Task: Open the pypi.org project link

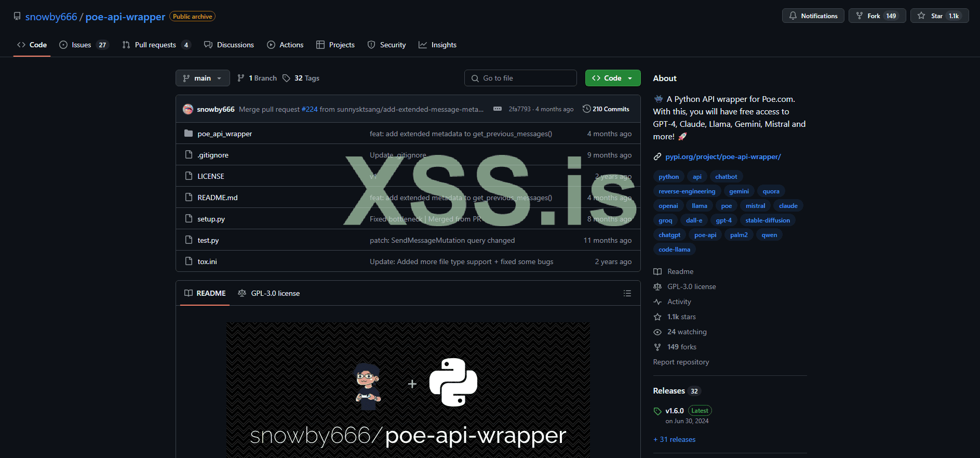Action: (723, 156)
